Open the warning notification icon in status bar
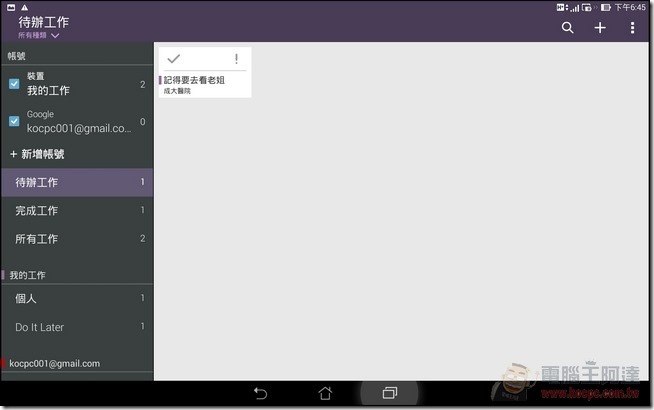 pyautogui.click(x=25, y=7)
